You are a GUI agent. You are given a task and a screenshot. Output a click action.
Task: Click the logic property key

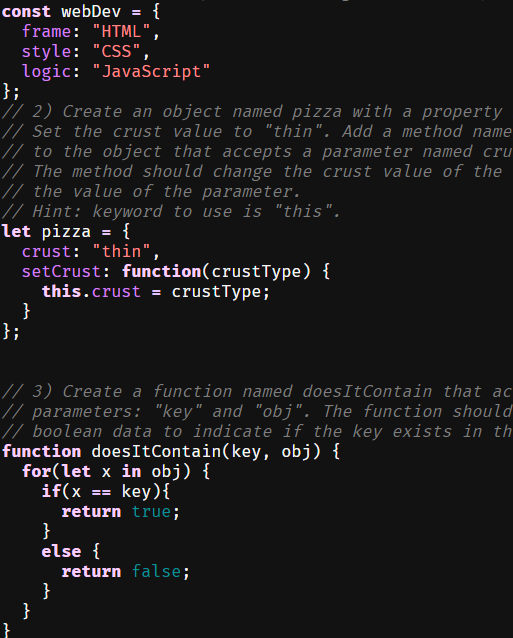click(x=46, y=72)
